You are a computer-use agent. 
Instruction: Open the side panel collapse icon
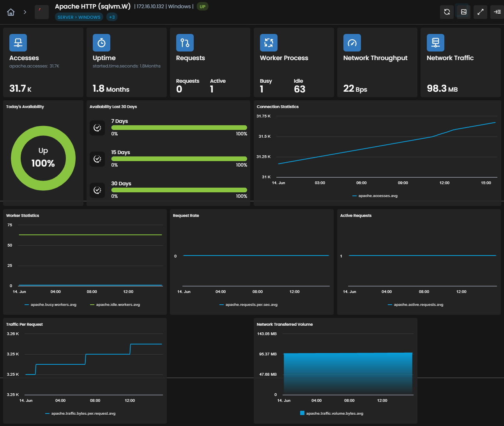click(x=497, y=12)
